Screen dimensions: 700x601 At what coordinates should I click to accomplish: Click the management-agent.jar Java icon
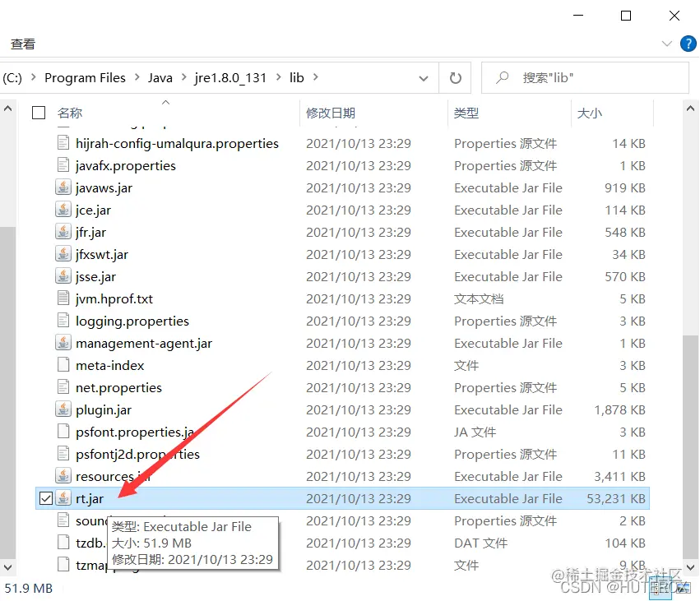[x=63, y=343]
